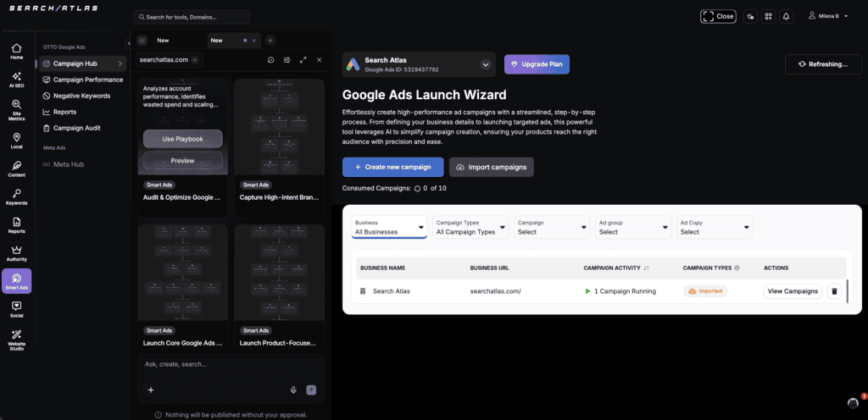Click the Upgrade Plan button
The image size is (868, 420).
537,64
